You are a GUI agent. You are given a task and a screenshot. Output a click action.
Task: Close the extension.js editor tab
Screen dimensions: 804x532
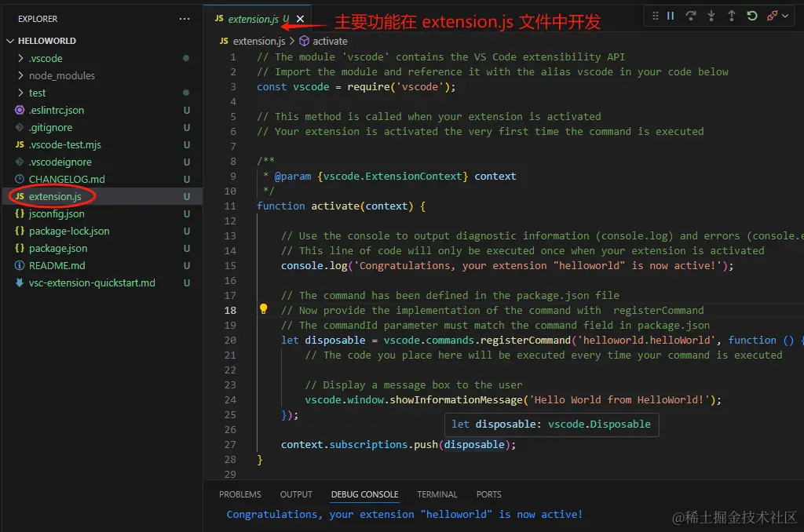pyautogui.click(x=301, y=19)
